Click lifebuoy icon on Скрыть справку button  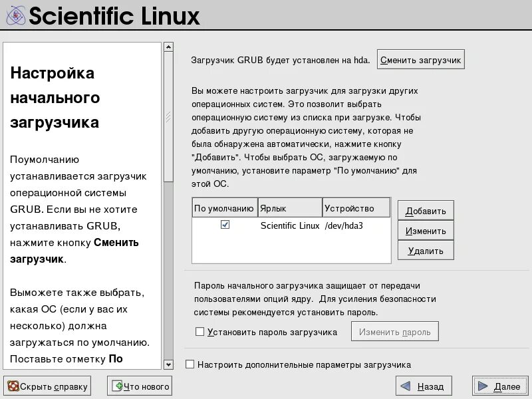[x=13, y=386]
